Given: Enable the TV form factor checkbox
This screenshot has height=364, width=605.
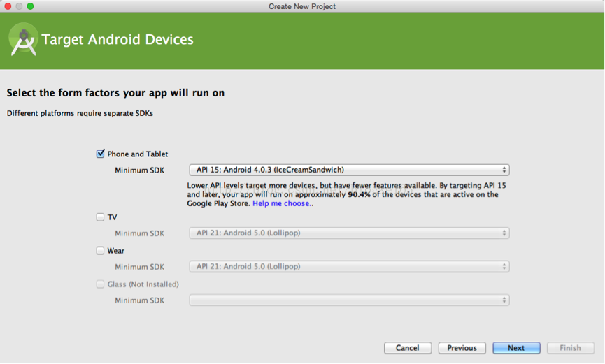Looking at the screenshot, I should point(100,217).
